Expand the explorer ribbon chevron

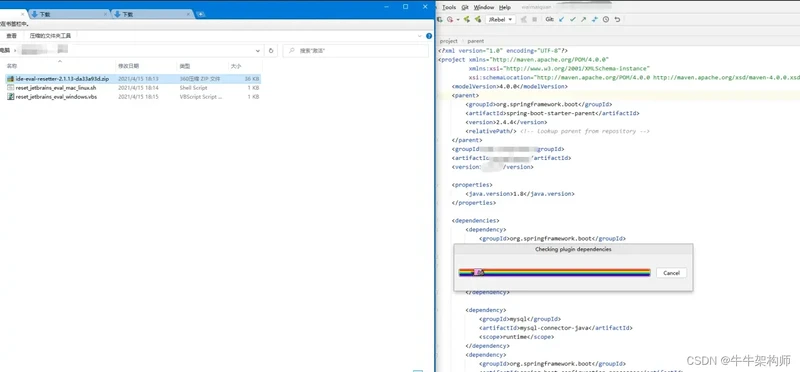420,36
